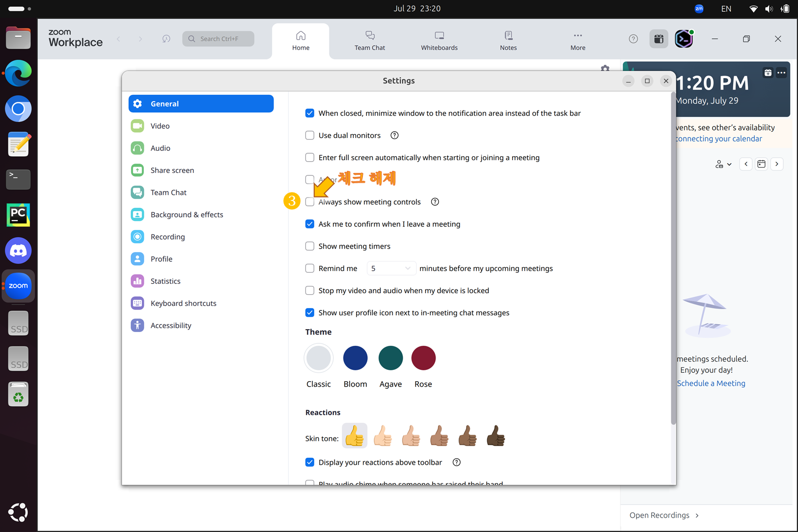Open the Whiteboards tab
Screen dimensions: 798x532
coord(439,41)
